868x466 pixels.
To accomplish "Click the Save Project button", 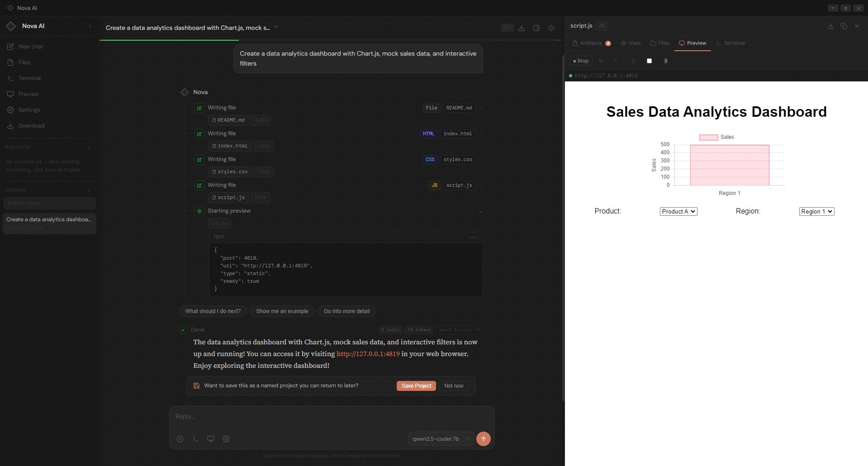I will [416, 386].
